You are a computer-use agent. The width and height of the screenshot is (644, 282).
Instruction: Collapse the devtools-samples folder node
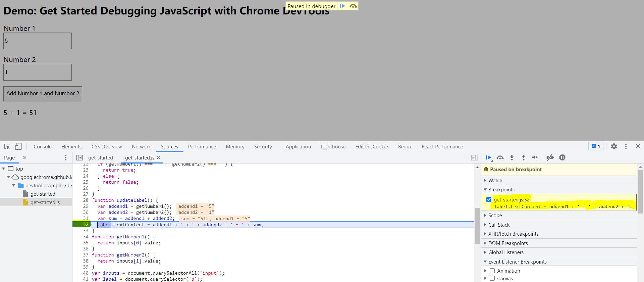(x=13, y=185)
